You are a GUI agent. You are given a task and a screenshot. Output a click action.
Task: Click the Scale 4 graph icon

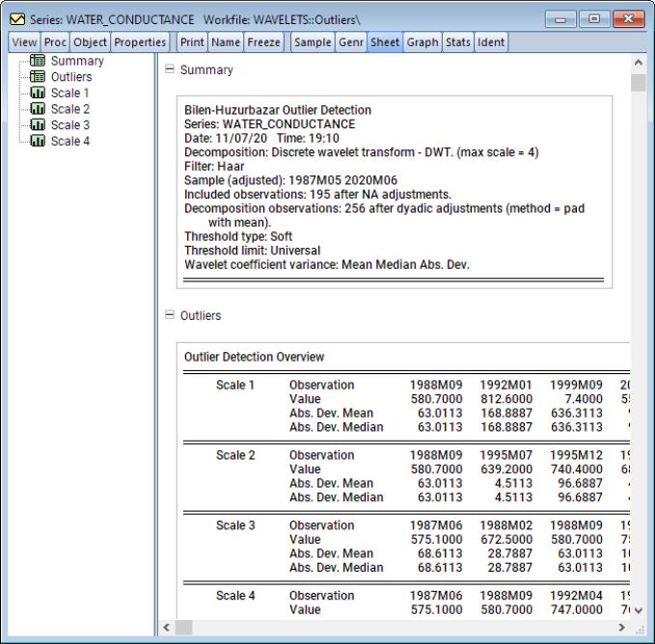pyautogui.click(x=40, y=141)
